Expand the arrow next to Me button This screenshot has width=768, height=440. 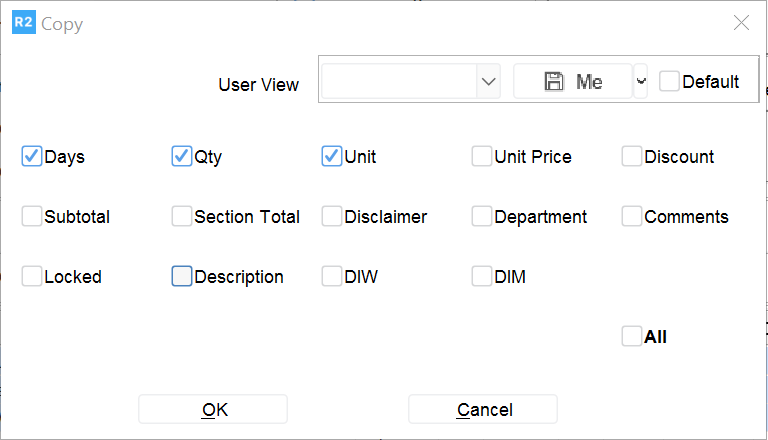640,82
